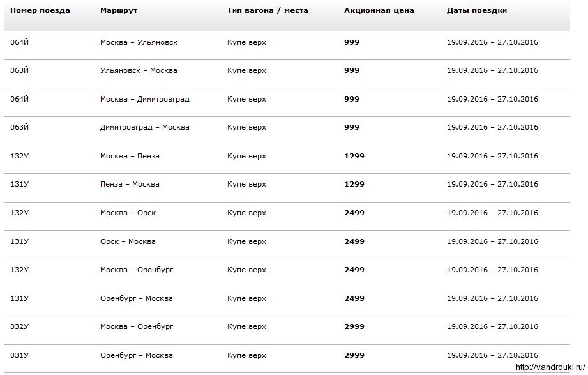Click train number 032У
Screen dimensions: 588x375
click(x=19, y=326)
